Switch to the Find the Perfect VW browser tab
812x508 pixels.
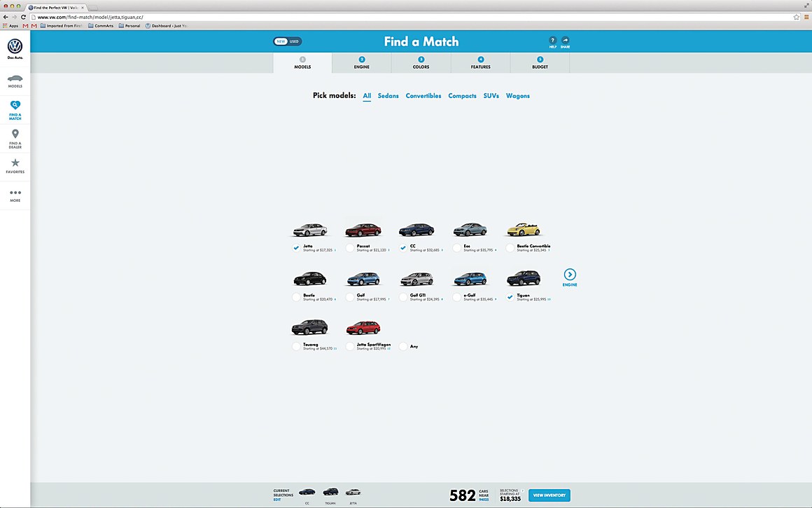coord(55,8)
